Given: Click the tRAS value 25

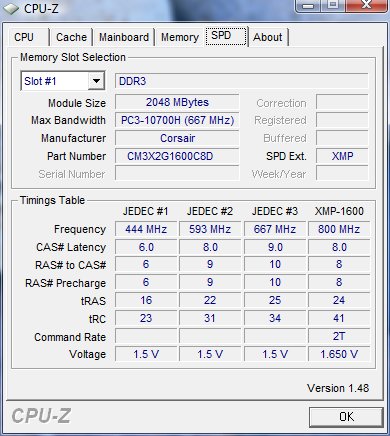Looking at the screenshot, I should tap(275, 300).
